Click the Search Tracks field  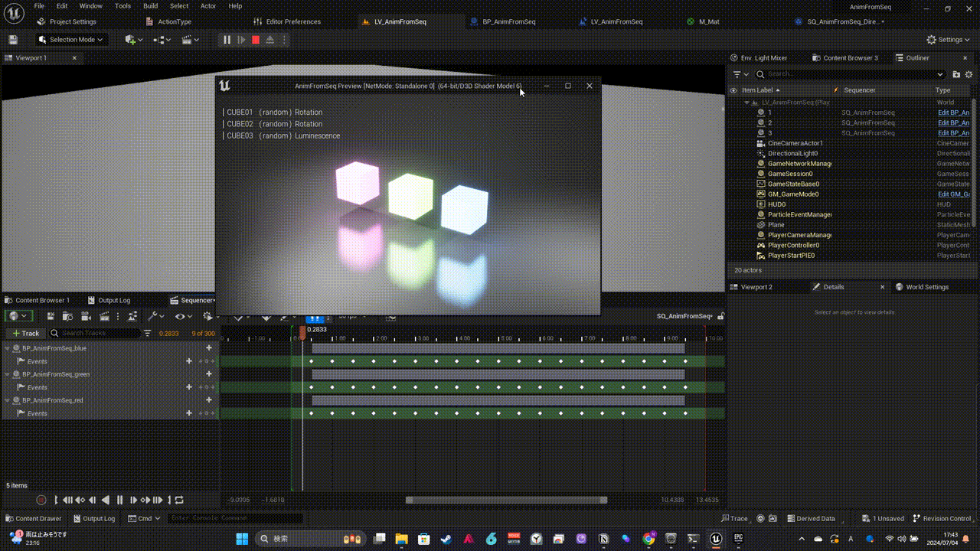[x=94, y=333]
